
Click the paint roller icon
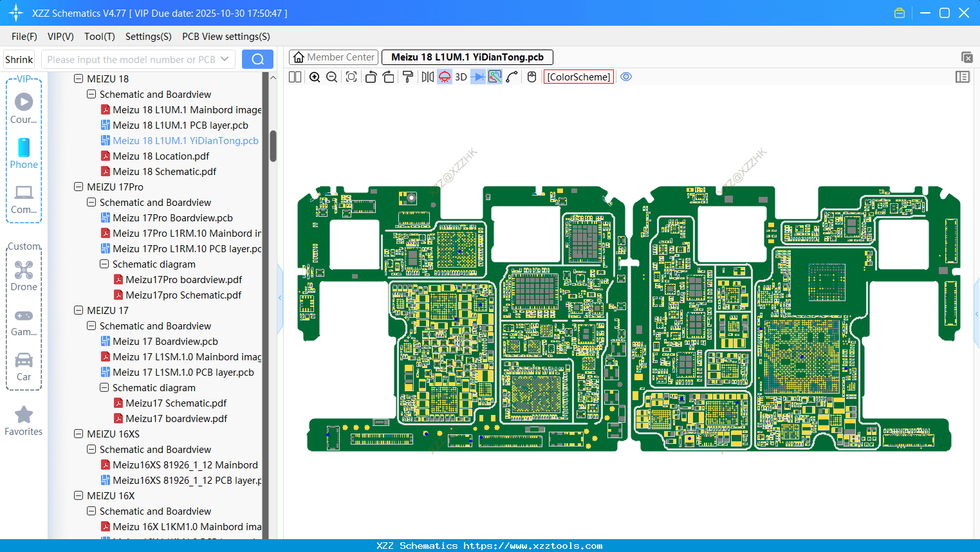408,77
